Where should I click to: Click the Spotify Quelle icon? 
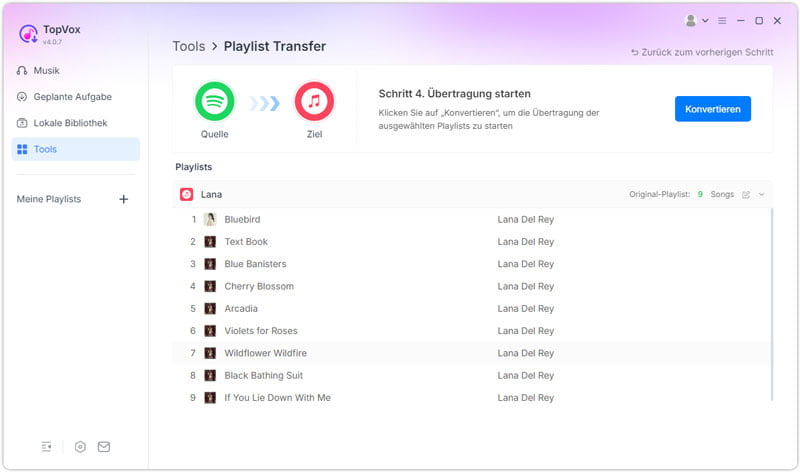[x=215, y=101]
